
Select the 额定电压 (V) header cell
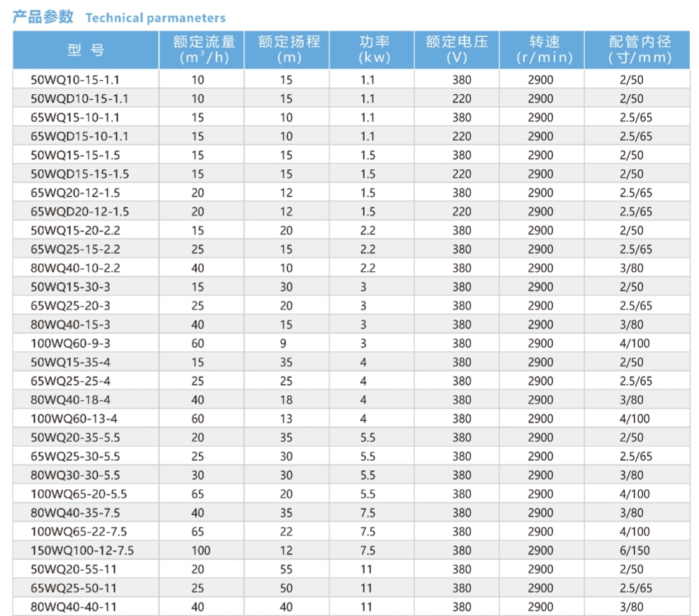click(457, 50)
